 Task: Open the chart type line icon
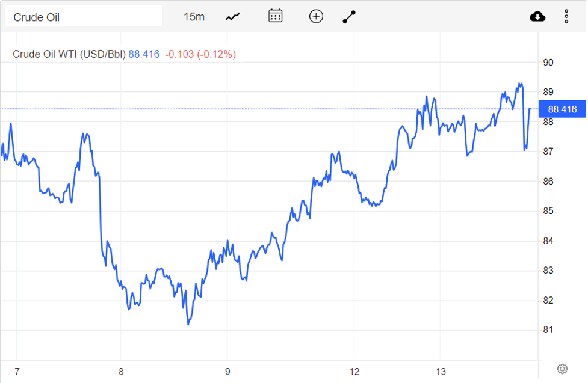point(233,17)
